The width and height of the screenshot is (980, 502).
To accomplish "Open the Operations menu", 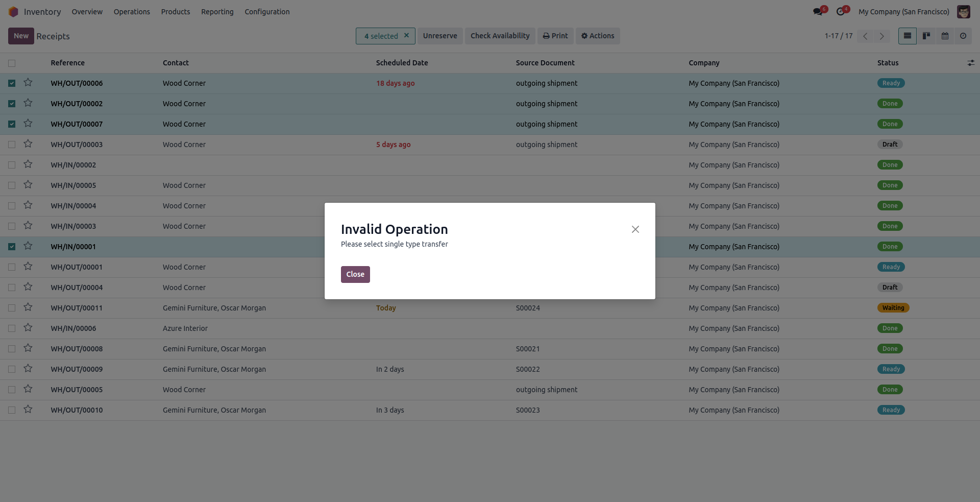I will (x=132, y=12).
